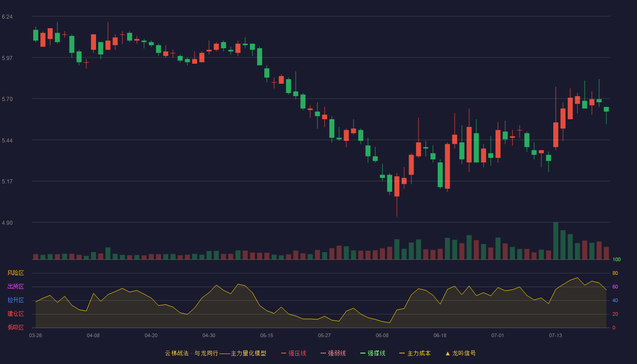Click the 5.44 price axis label
Image resolution: width=637 pixels, height=364 pixels.
pyautogui.click(x=7, y=141)
